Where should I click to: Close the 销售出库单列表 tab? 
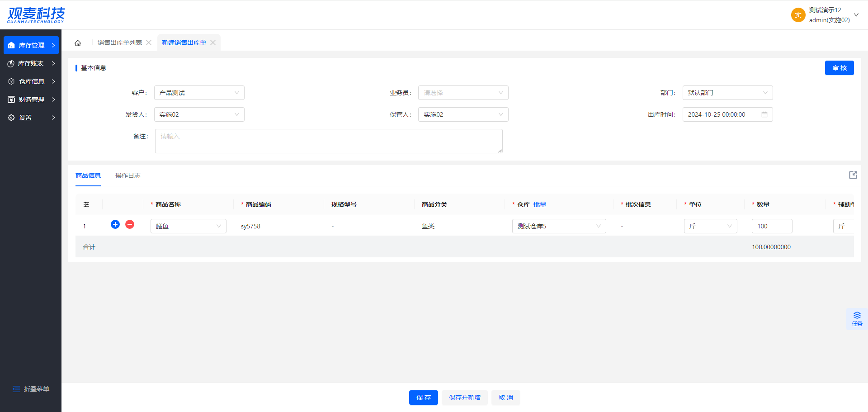[x=149, y=43]
